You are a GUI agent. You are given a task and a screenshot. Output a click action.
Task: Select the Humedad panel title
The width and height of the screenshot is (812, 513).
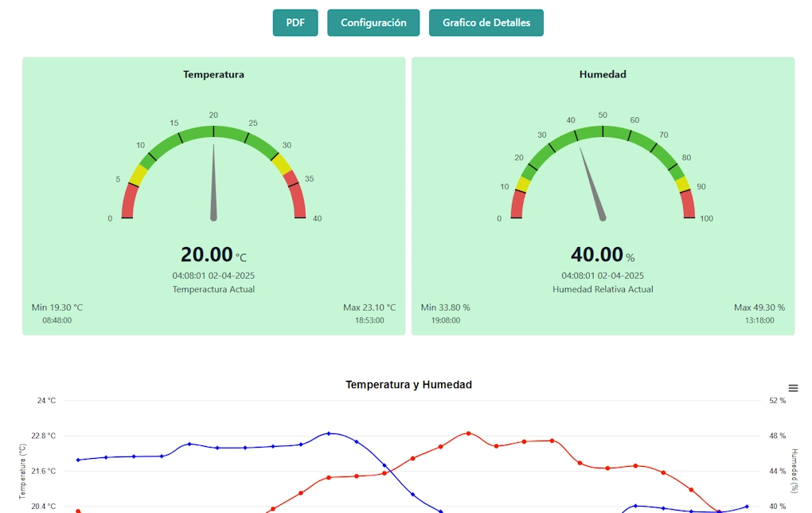point(603,74)
